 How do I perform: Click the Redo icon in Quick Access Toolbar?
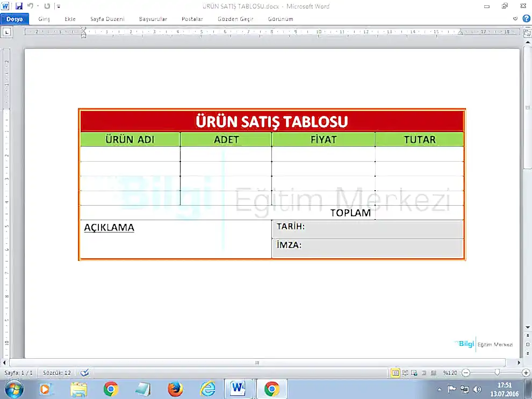47,6
